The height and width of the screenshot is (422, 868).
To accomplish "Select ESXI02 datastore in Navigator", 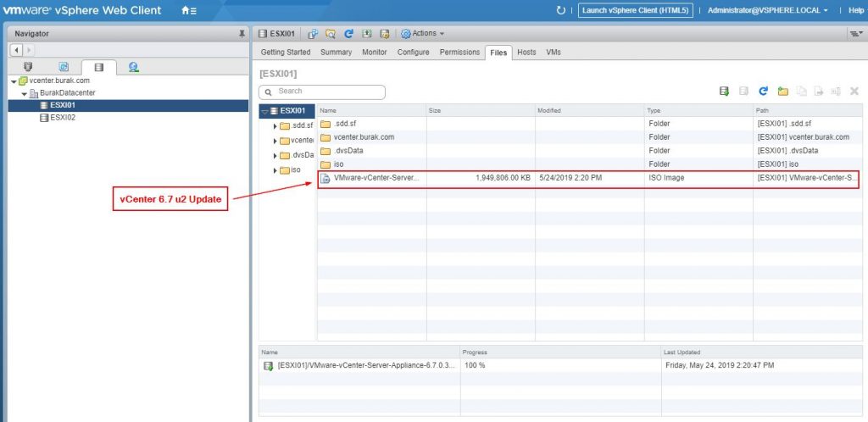I will click(63, 118).
